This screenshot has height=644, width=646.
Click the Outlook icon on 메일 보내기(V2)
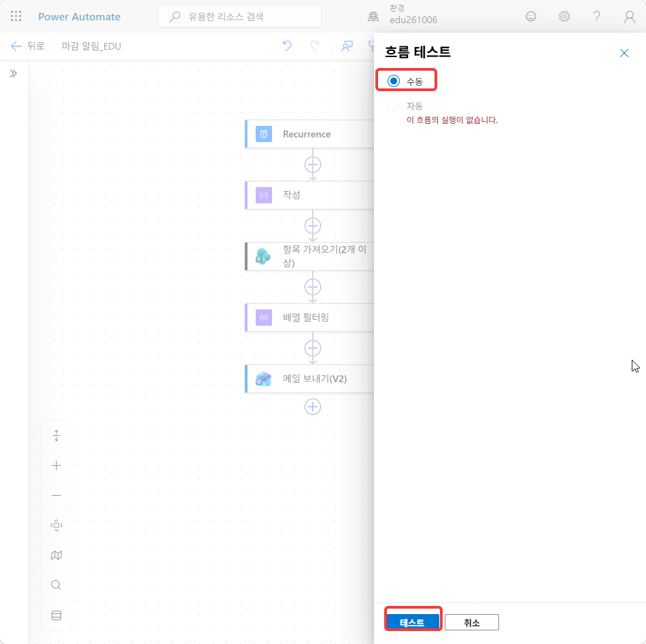(263, 379)
